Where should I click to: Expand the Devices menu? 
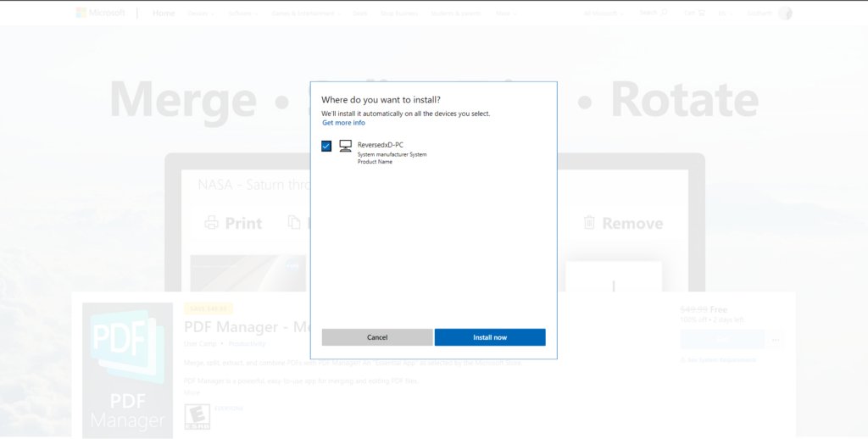(201, 14)
